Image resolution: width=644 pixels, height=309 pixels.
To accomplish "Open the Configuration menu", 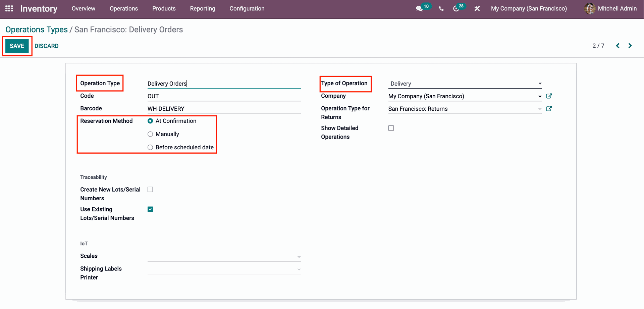I will tap(247, 9).
